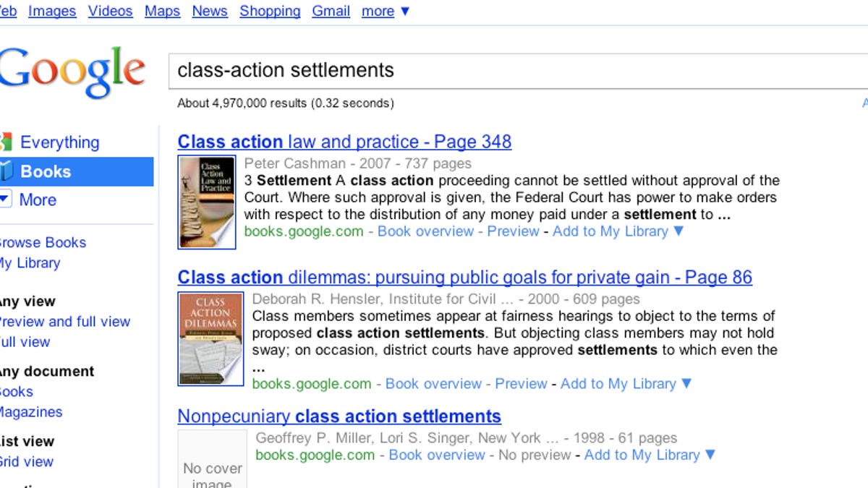Open the Preview of Class action dilemmas
The image size is (868, 488).
click(522, 384)
